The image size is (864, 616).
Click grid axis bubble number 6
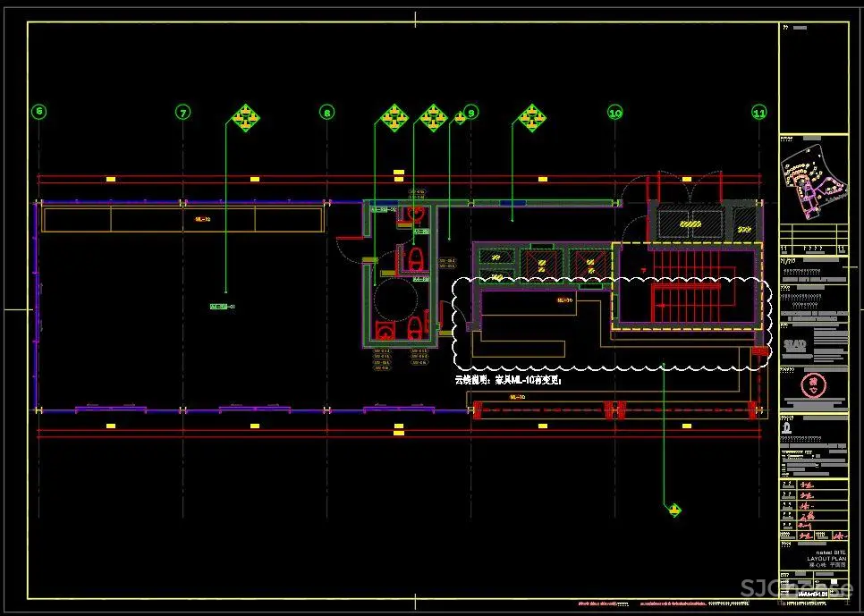click(38, 112)
